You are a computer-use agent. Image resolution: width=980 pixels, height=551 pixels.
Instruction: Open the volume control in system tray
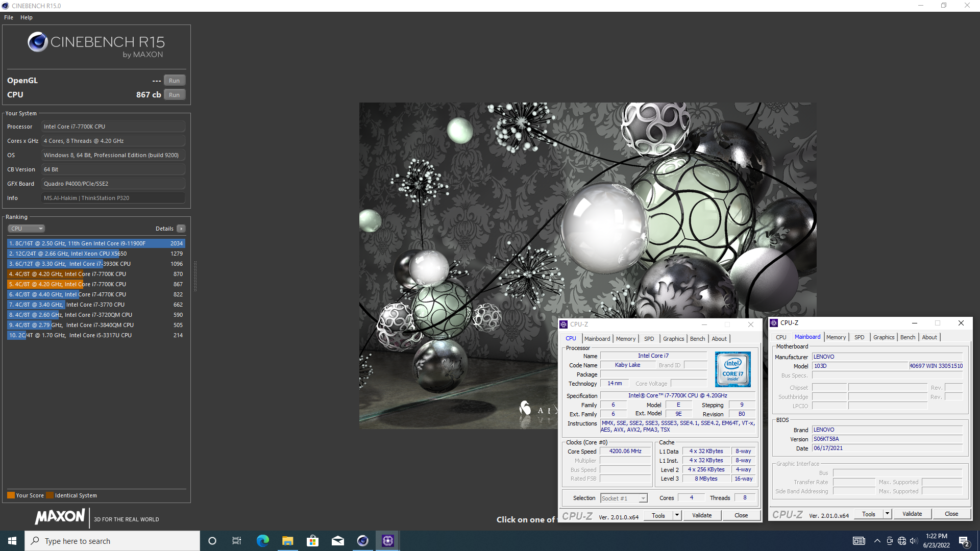914,541
